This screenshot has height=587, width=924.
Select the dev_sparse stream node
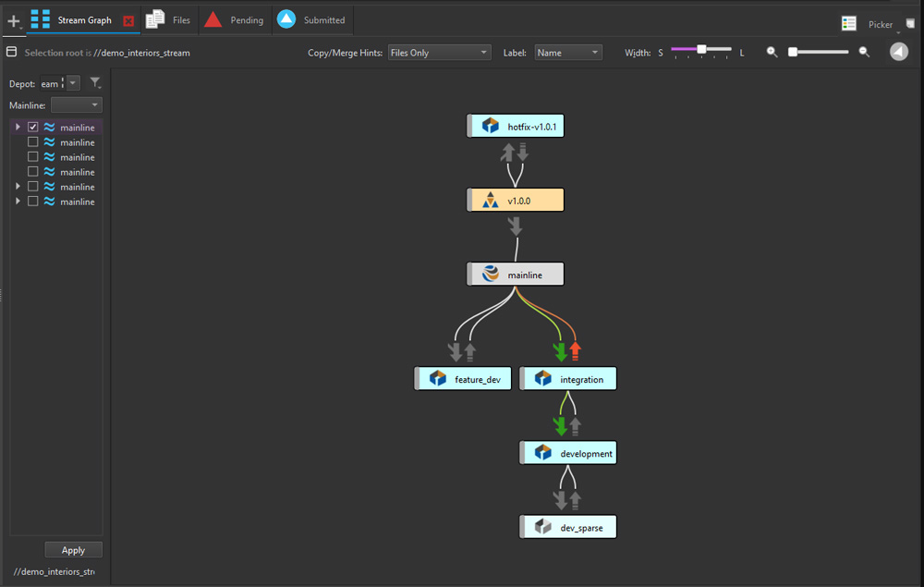(567, 526)
